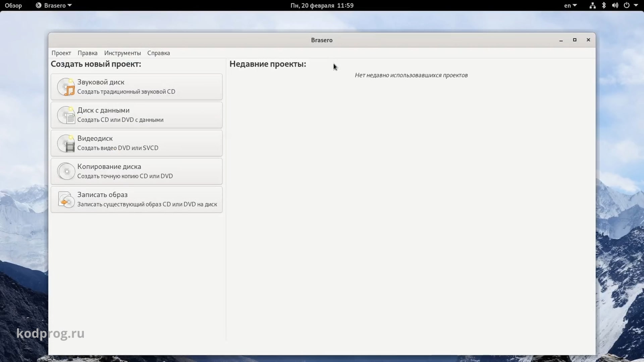Click the Недавние проекты heading
This screenshot has width=644, height=362.
tap(268, 64)
